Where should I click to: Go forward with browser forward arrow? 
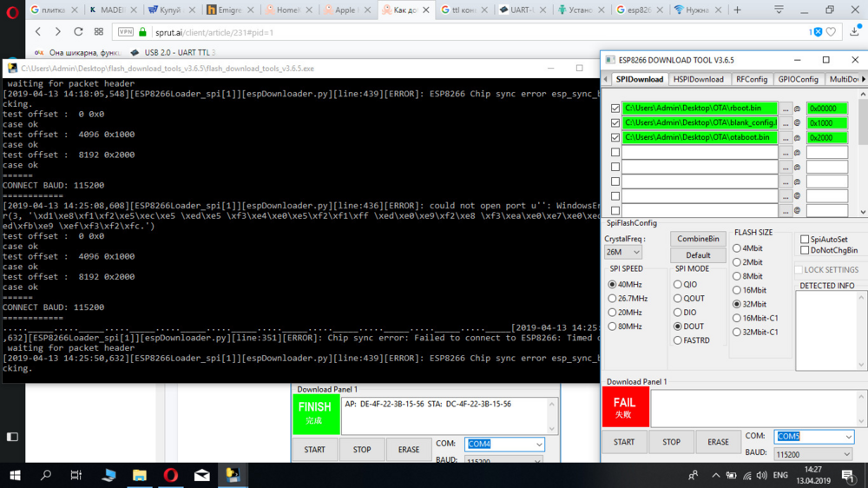point(57,32)
